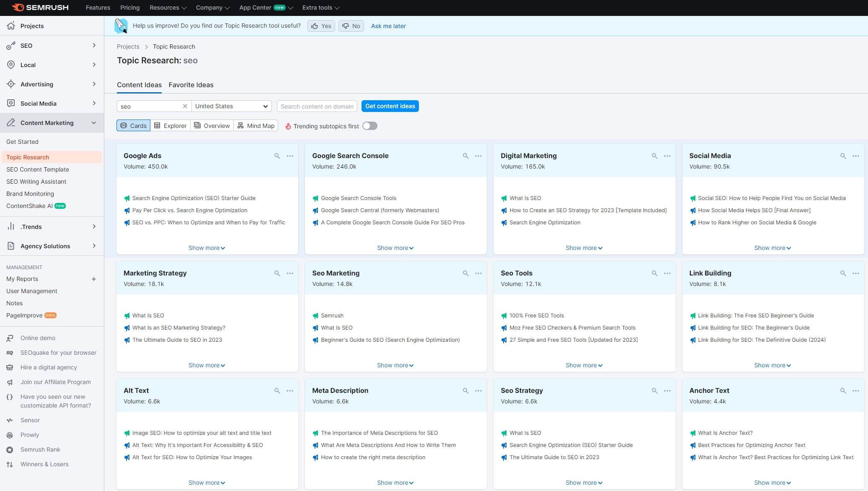Image resolution: width=868 pixels, height=491 pixels.
Task: Click search icon on Anchor Text card
Action: click(x=843, y=391)
